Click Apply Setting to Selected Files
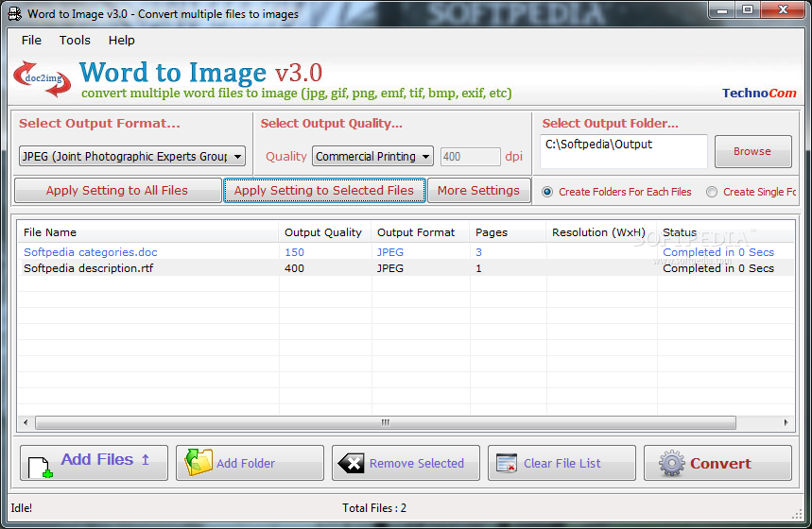 (x=324, y=191)
